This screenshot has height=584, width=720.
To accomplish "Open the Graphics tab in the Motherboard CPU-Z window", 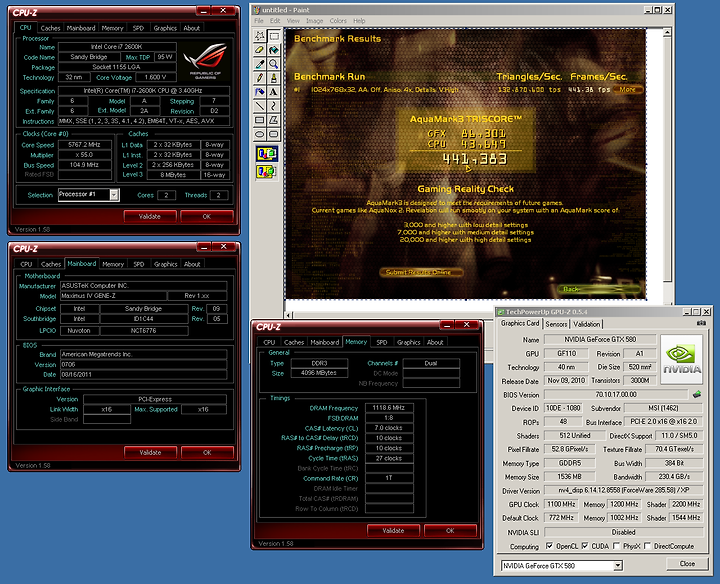I will 165,264.
